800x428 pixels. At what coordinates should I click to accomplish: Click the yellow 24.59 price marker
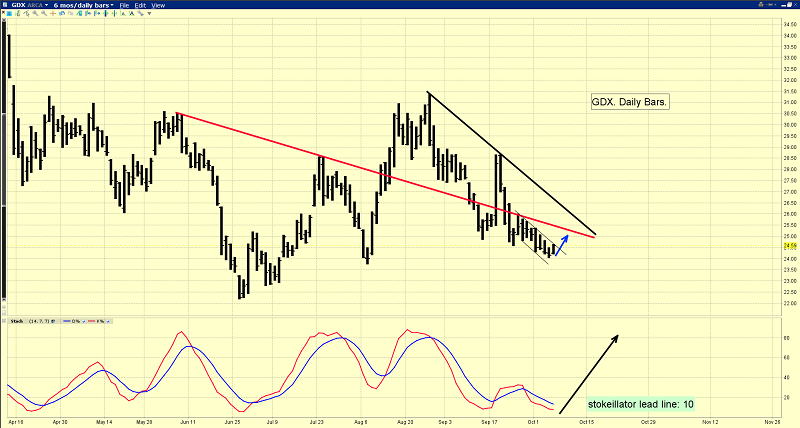pos(789,245)
